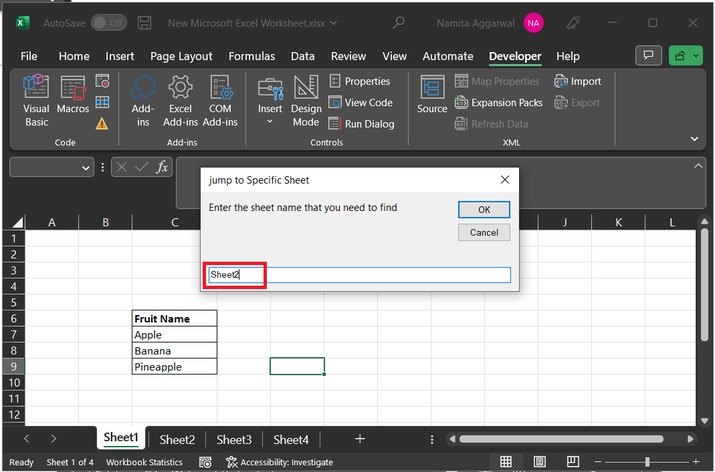The image size is (715, 472).
Task: Open the Workbook Statistics panel
Action: coord(144,462)
